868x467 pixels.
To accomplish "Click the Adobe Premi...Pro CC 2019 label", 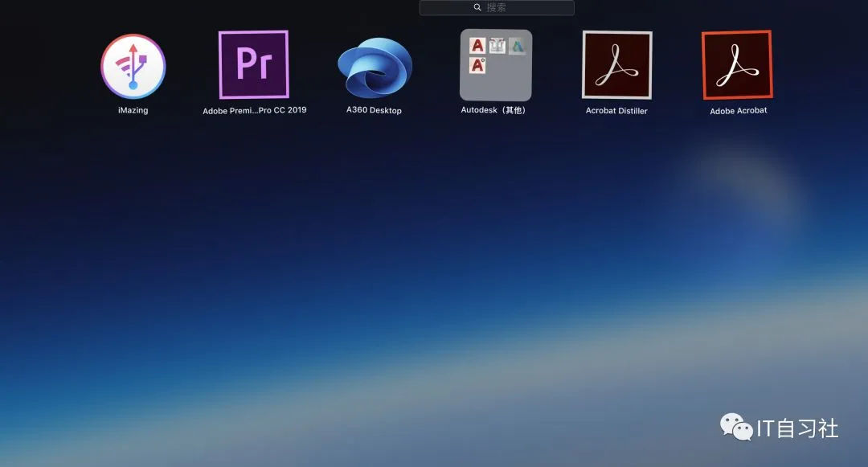I will [255, 110].
